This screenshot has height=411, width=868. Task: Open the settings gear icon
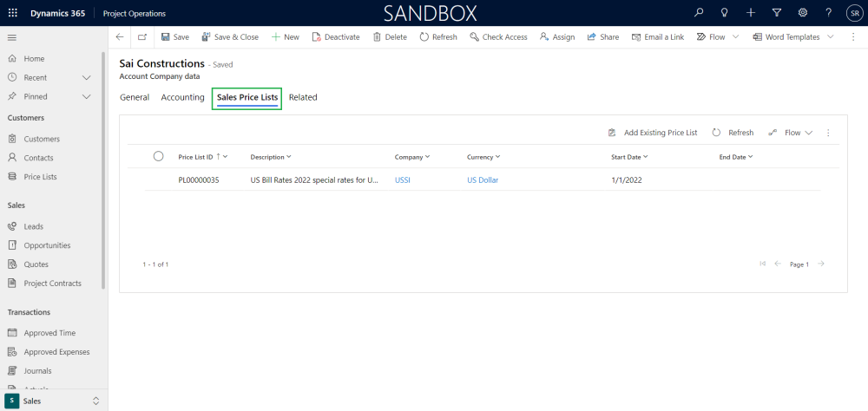pos(802,13)
